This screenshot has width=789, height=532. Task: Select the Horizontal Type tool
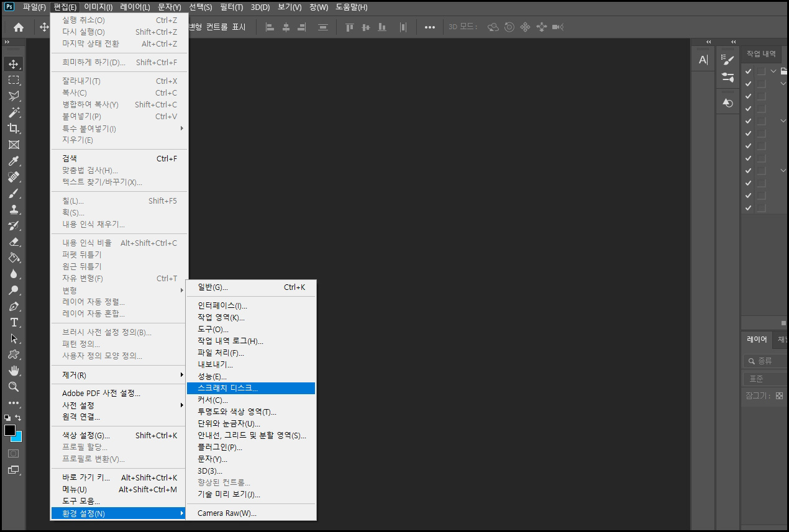pos(14,323)
